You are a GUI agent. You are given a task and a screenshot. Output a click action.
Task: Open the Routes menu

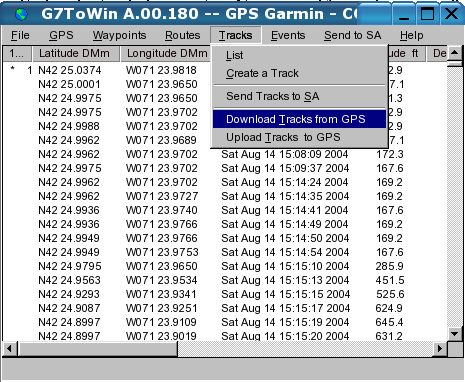click(183, 35)
